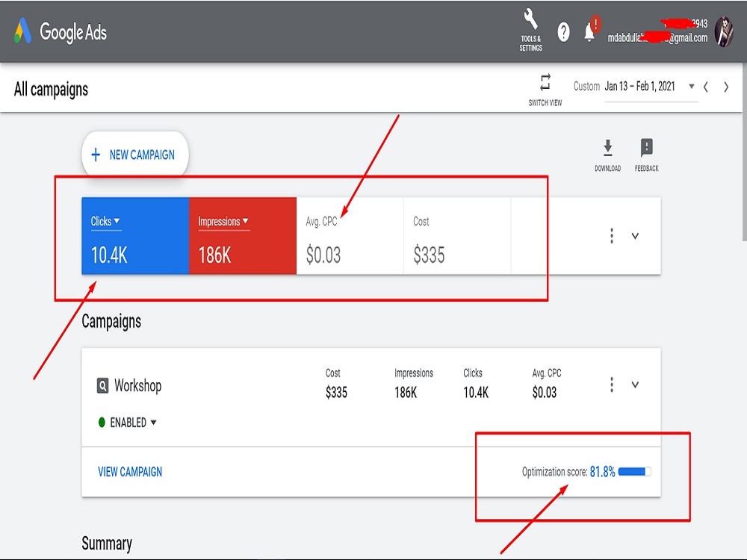Expand the metrics card chevron
747x560 pixels.
pos(635,236)
